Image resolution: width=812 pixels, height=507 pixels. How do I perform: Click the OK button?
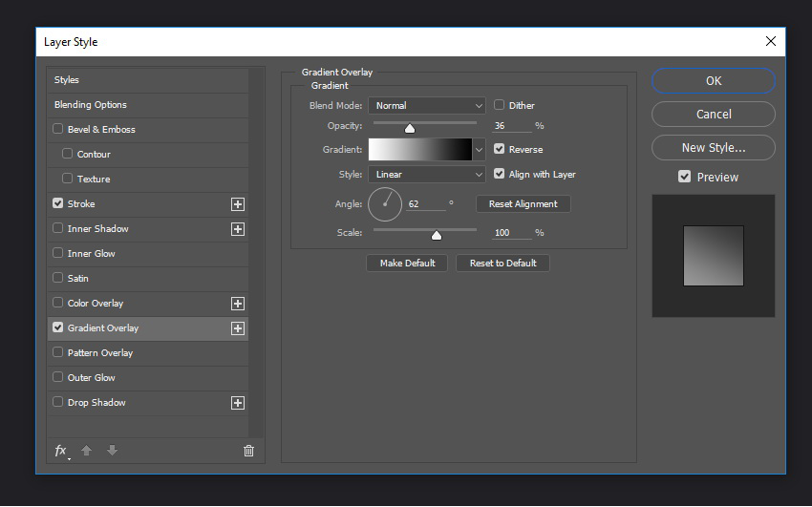point(714,81)
